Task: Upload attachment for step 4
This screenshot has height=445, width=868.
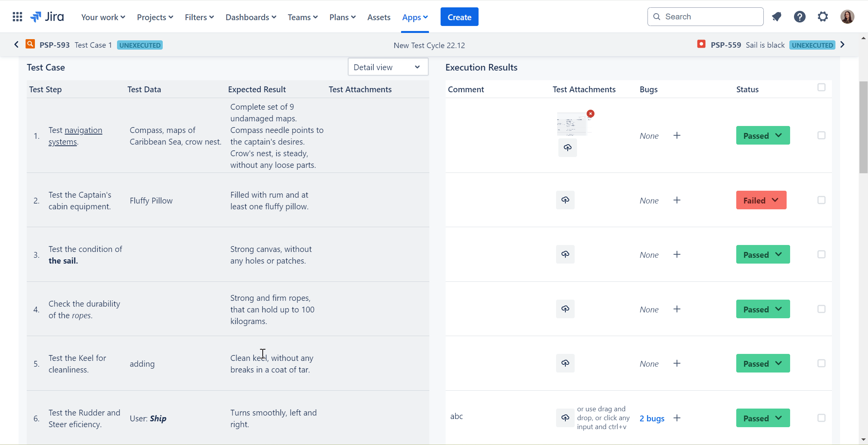Action: pyautogui.click(x=565, y=309)
